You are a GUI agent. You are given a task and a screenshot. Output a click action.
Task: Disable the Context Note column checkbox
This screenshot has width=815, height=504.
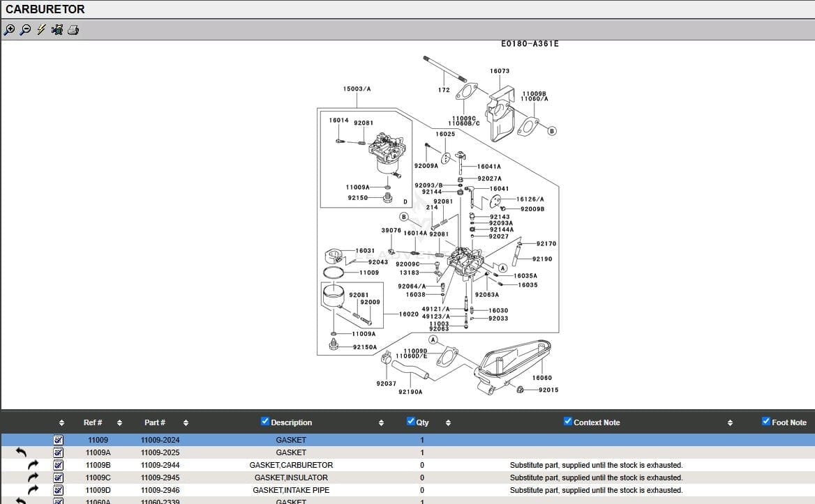568,421
